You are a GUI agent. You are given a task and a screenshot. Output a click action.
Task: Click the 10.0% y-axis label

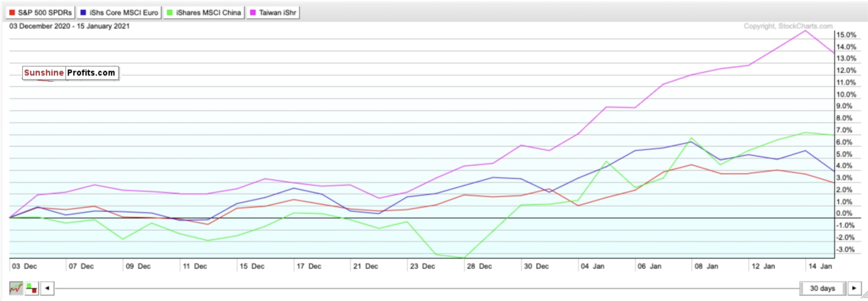click(x=846, y=95)
